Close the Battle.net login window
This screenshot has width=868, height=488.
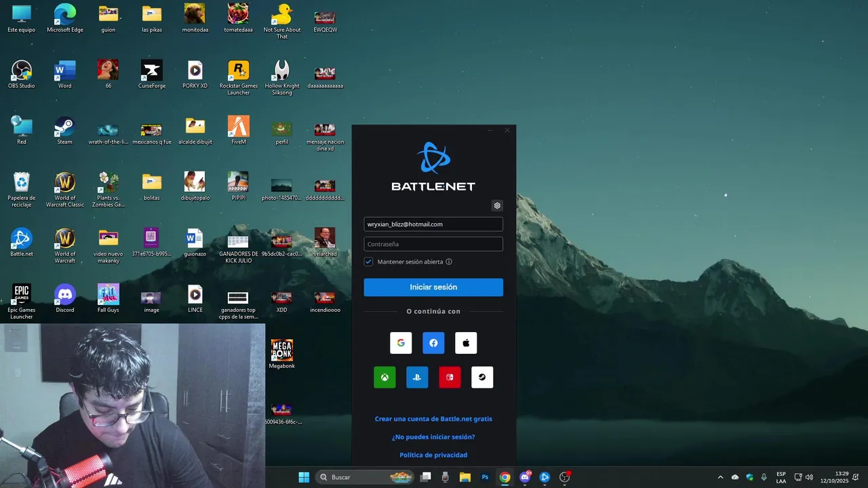507,130
